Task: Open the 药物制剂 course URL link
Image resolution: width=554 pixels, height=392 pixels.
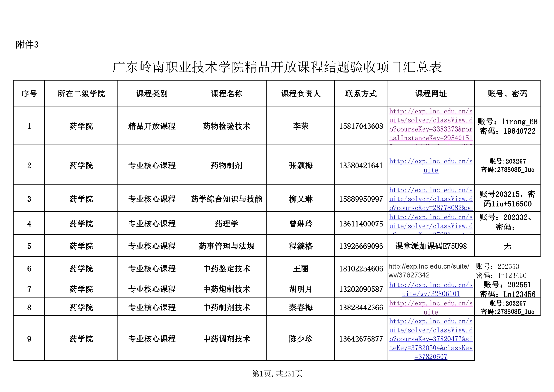Action: coord(431,166)
